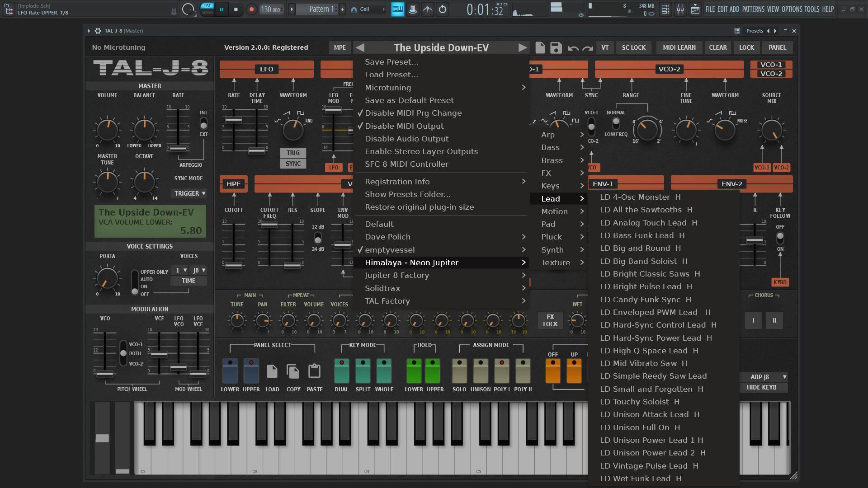Toggle POLY I assign mode
This screenshot has width=868, height=488.
(502, 371)
